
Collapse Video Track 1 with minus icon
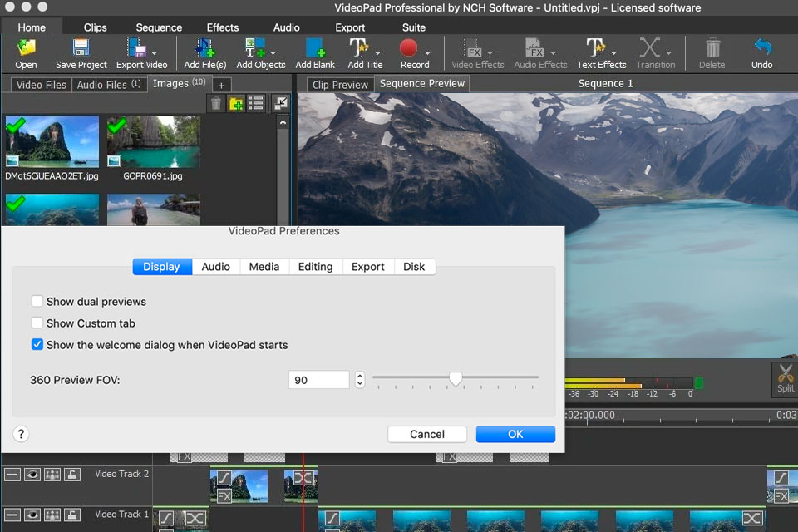12,515
